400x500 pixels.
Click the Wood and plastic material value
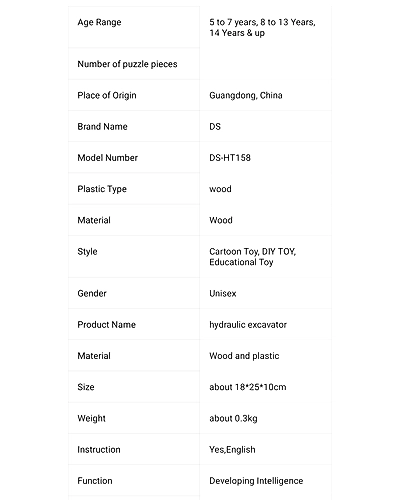coord(244,356)
